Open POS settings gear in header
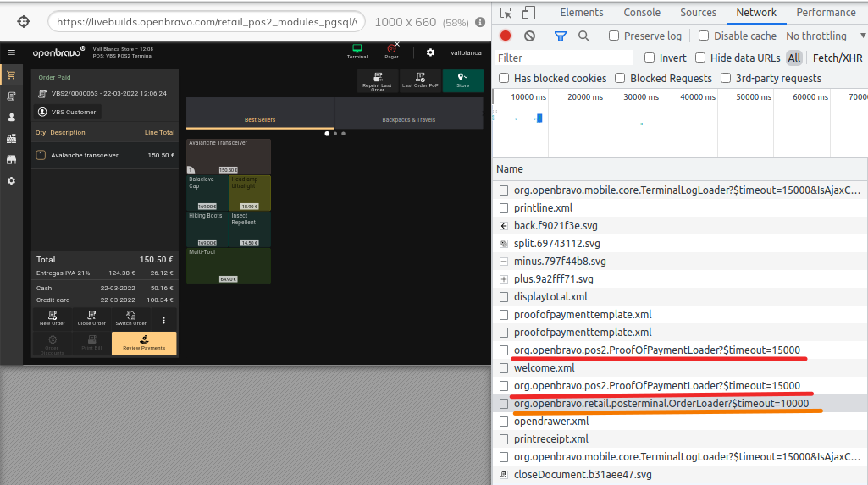Viewport: 868px width, 485px height. tap(430, 52)
